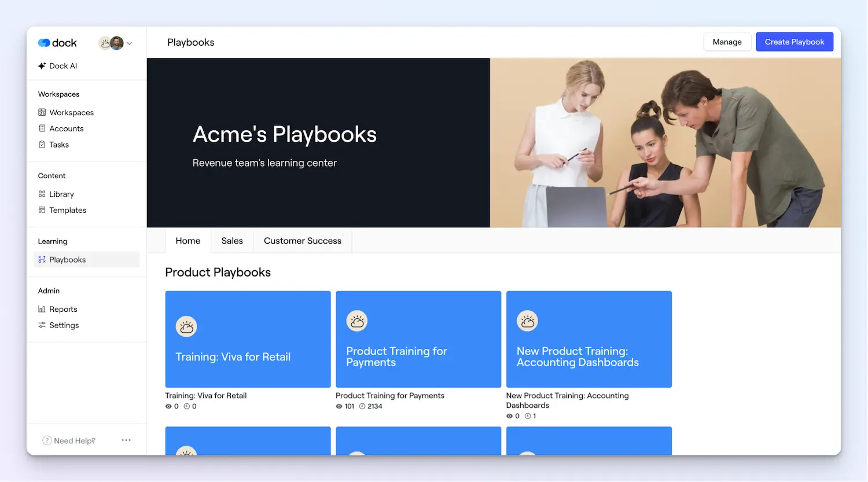This screenshot has height=482, width=868.
Task: Select Playbooks under Learning
Action: [87, 260]
